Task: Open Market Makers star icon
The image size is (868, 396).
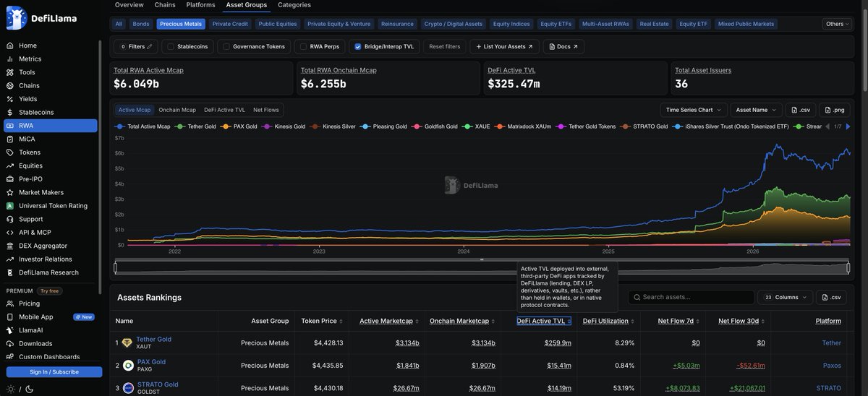Action: [x=10, y=193]
